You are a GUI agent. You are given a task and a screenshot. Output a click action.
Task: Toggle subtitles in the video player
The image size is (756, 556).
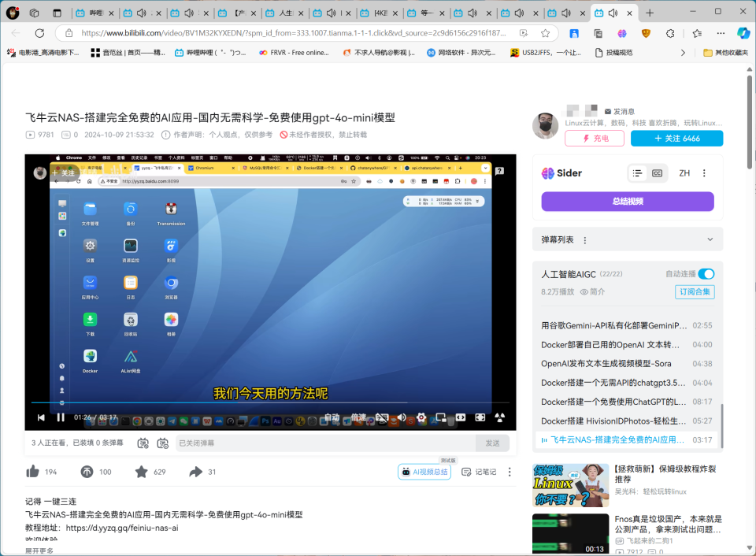(x=382, y=417)
